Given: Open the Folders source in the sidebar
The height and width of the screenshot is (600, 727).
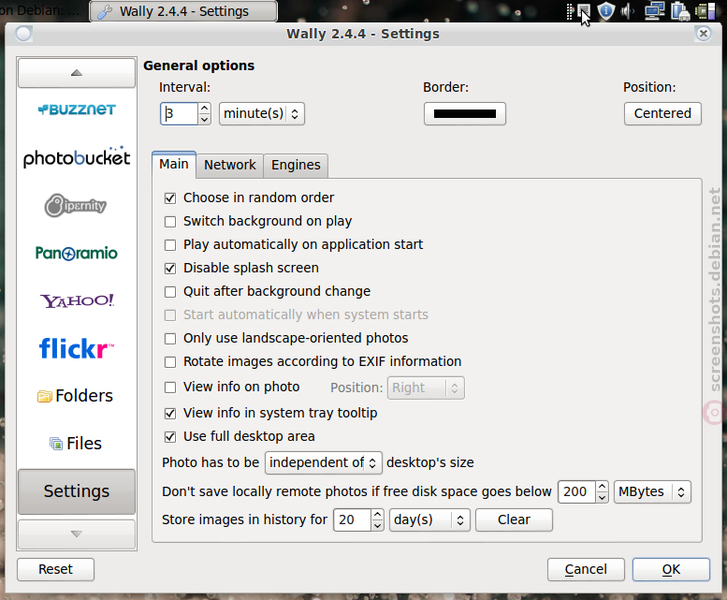Looking at the screenshot, I should click(75, 396).
